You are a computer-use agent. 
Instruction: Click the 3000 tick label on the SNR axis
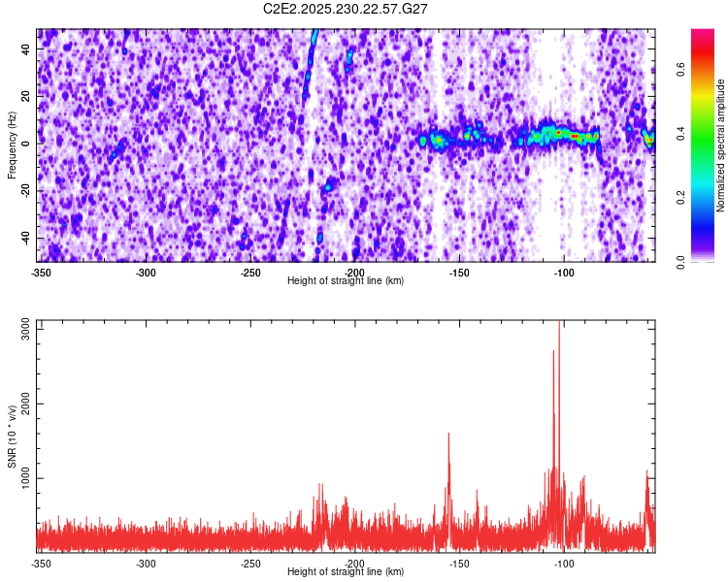pos(25,329)
